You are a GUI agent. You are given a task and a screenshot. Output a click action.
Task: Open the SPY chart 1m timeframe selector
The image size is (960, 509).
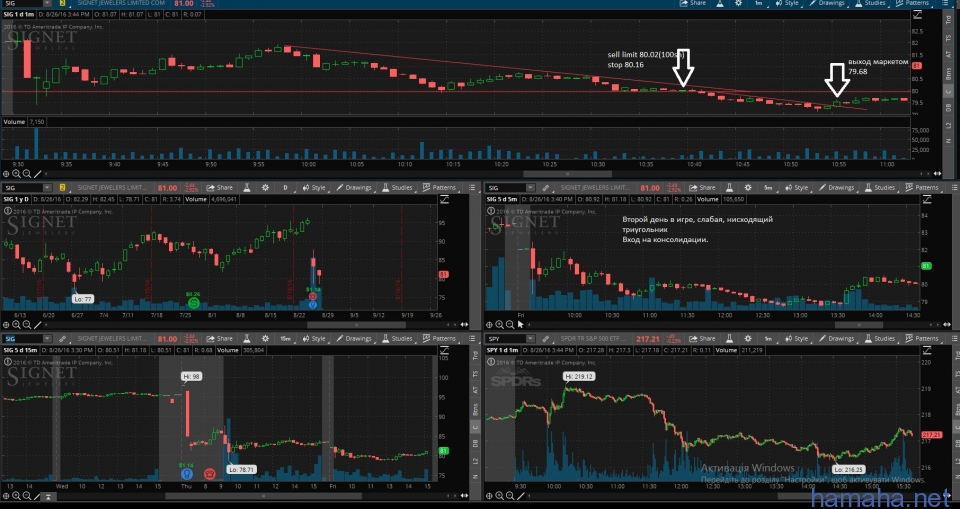click(x=768, y=338)
